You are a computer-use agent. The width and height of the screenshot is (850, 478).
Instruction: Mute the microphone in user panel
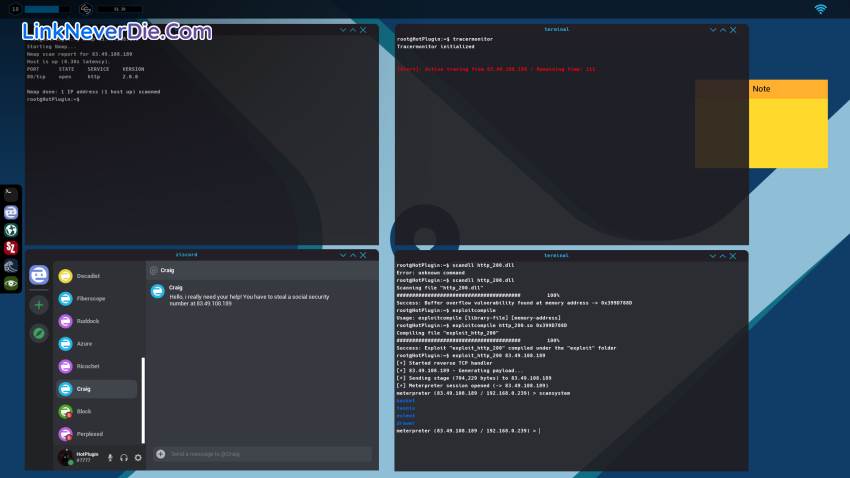pyautogui.click(x=110, y=457)
